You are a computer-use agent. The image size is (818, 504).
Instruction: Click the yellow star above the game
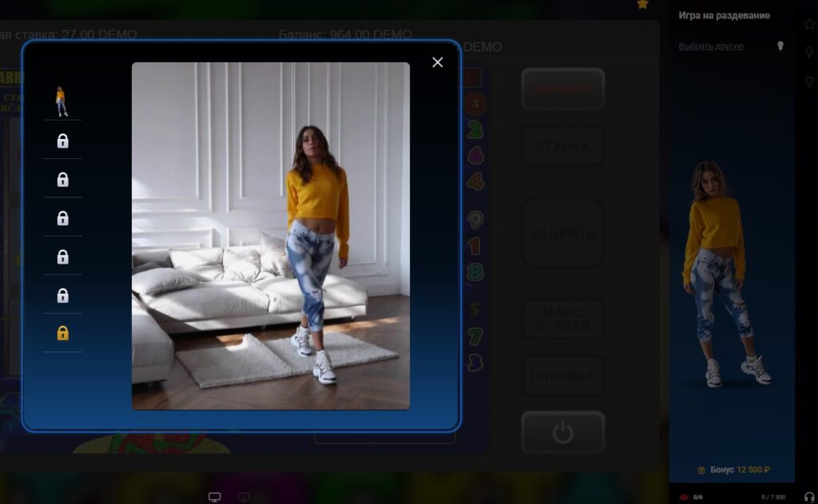(x=642, y=5)
